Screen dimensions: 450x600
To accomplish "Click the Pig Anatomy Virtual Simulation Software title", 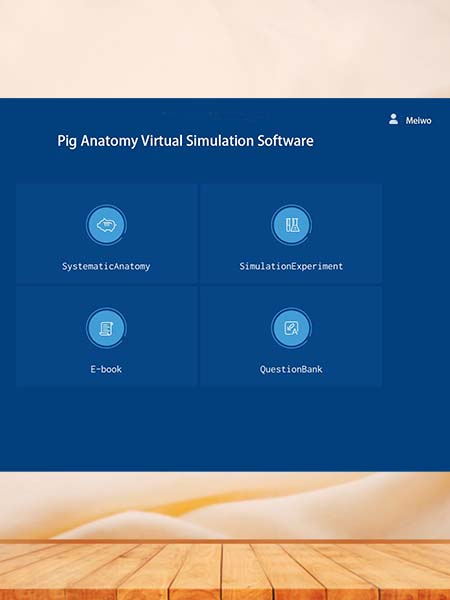I will [185, 141].
